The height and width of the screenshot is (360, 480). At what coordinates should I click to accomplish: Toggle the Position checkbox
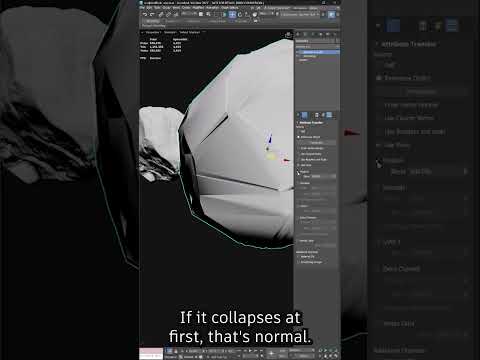[299, 172]
